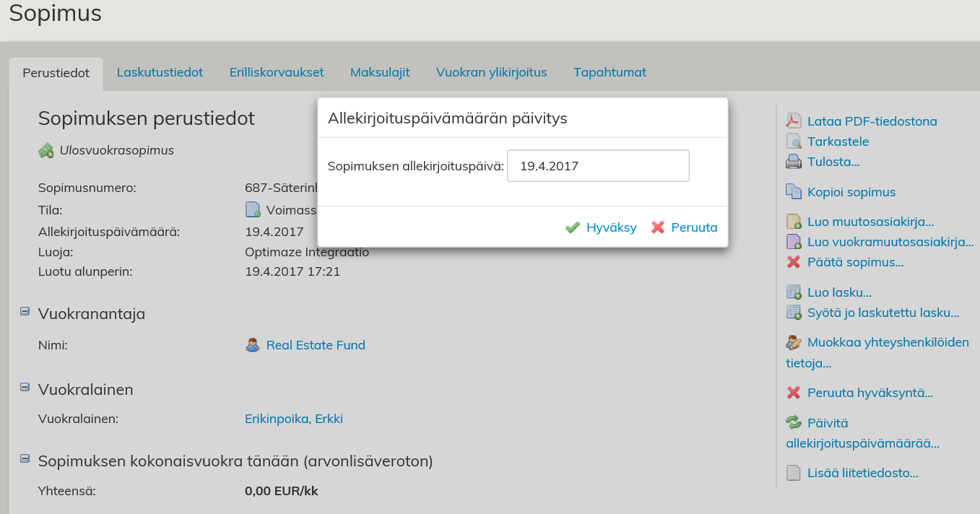
Task: Click the printer icon for Tulosta
Action: (794, 162)
